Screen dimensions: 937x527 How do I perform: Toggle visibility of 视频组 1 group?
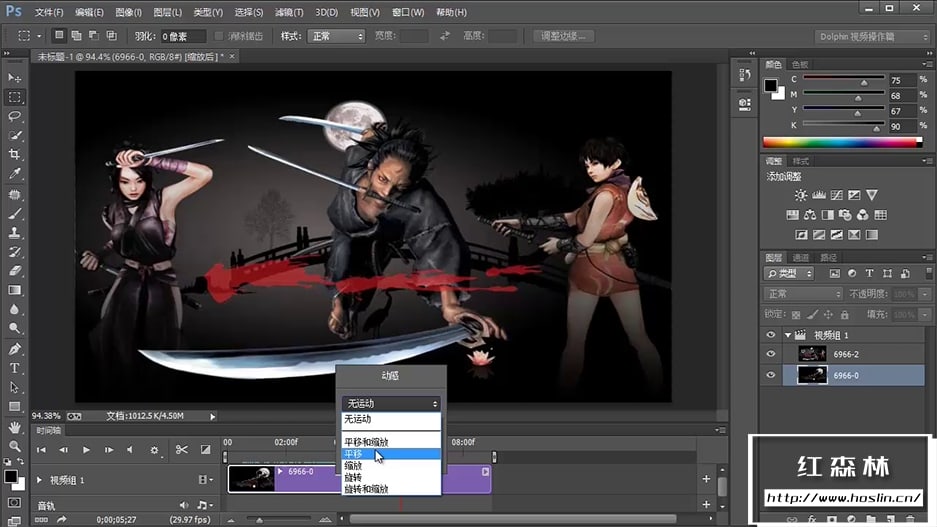point(771,335)
